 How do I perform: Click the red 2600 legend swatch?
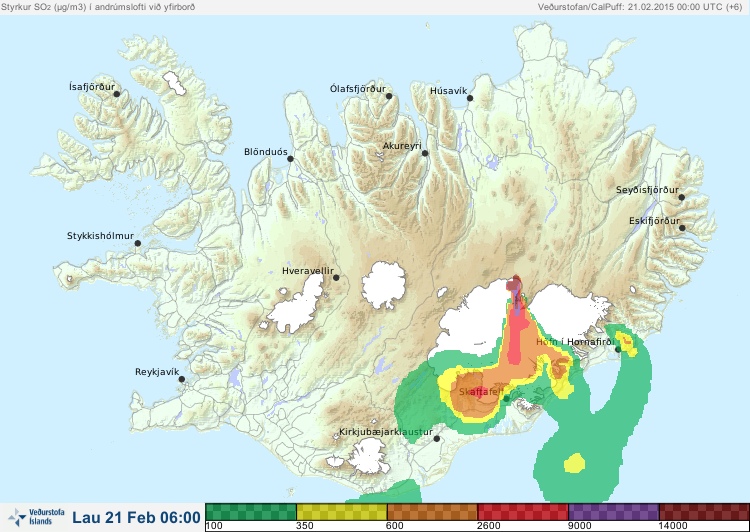click(523, 512)
